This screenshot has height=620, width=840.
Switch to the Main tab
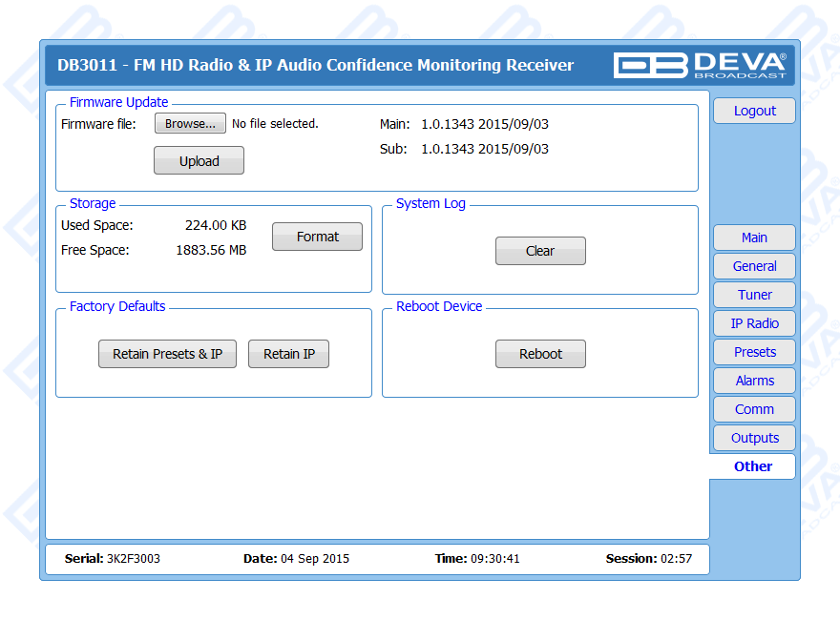[754, 238]
